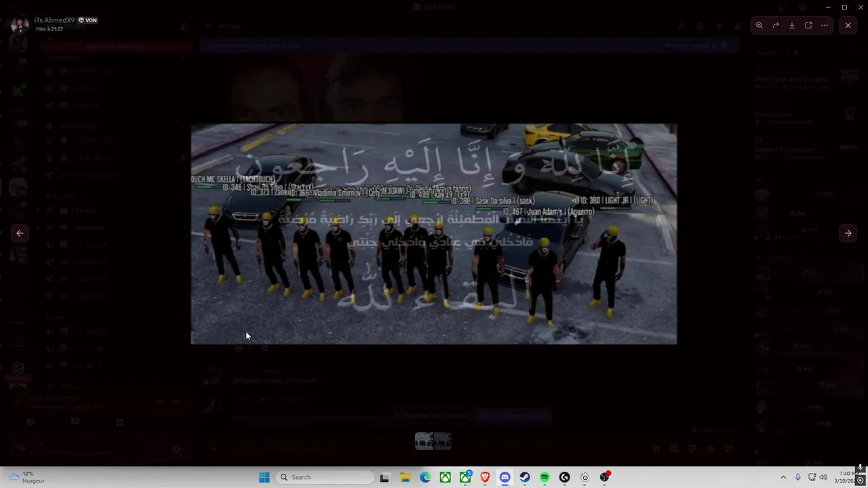The image size is (868, 488).
Task: Open the SteelSeries app in the taskbar
Action: click(585, 477)
